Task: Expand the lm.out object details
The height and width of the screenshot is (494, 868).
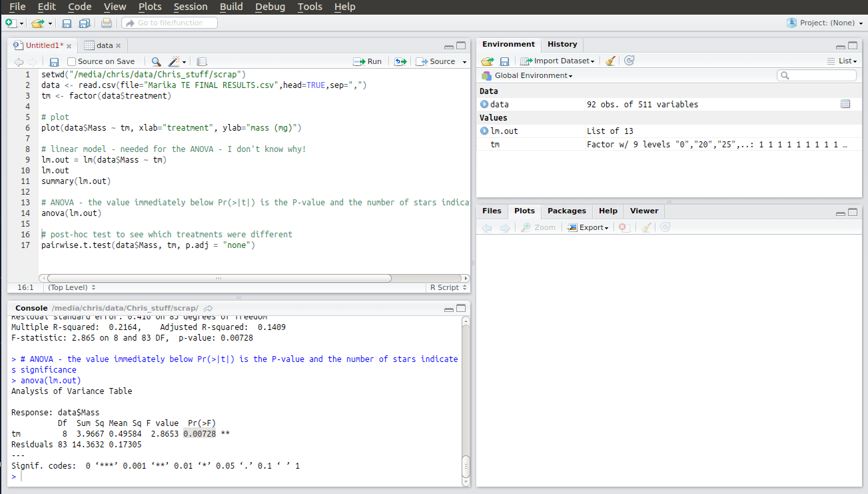Action: point(484,131)
